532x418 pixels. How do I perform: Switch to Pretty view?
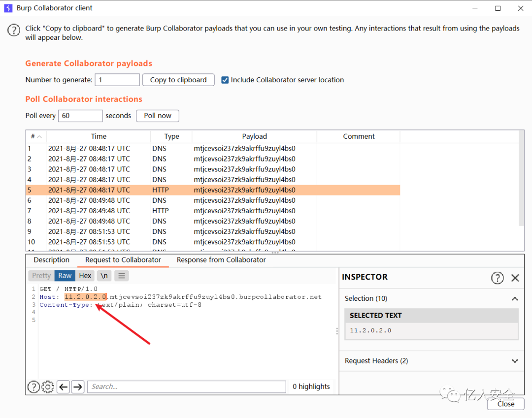[41, 276]
